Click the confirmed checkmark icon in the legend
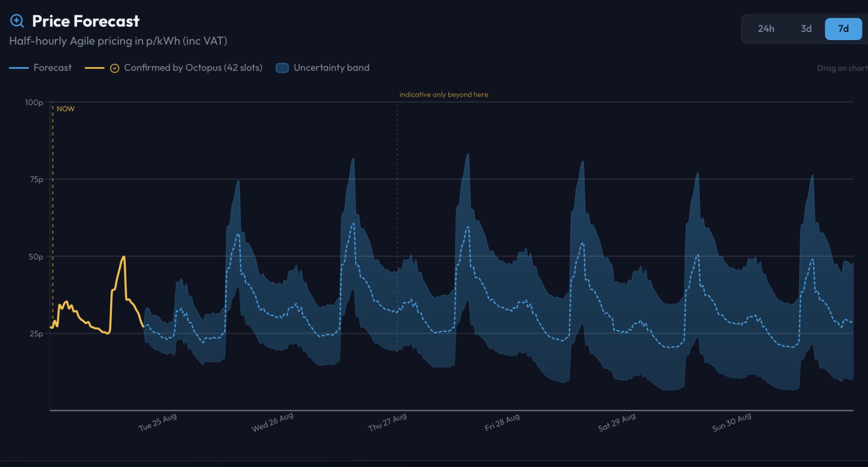868x467 pixels. coord(114,68)
